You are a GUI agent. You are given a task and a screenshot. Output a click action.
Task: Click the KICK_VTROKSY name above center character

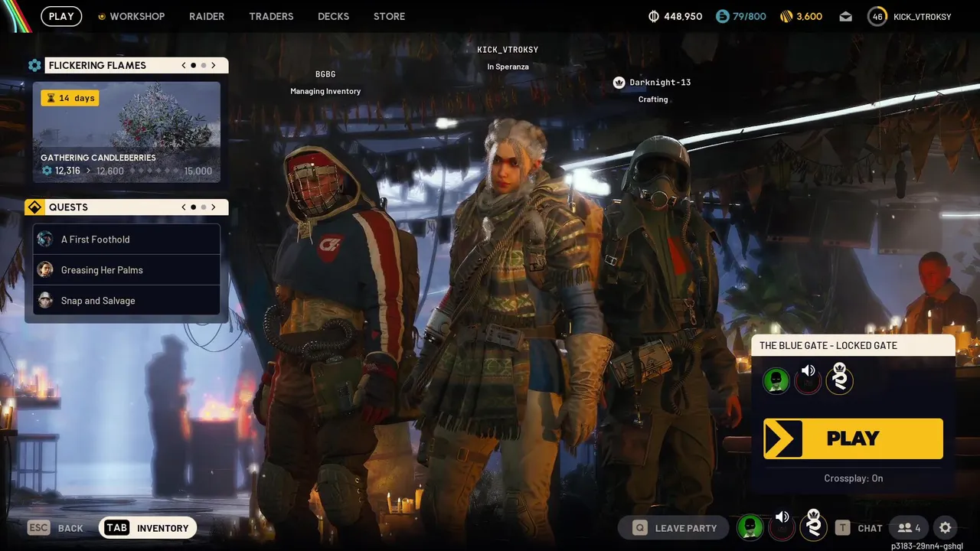tap(508, 50)
